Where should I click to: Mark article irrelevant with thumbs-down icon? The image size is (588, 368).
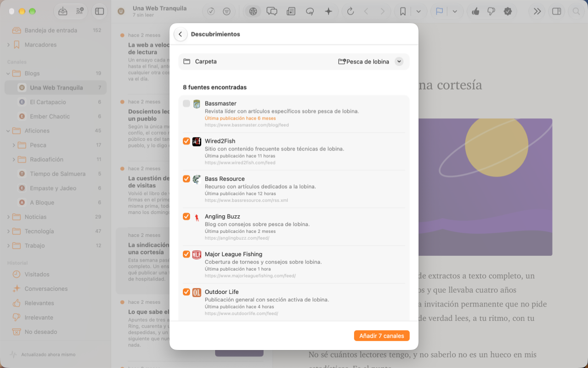(x=491, y=11)
